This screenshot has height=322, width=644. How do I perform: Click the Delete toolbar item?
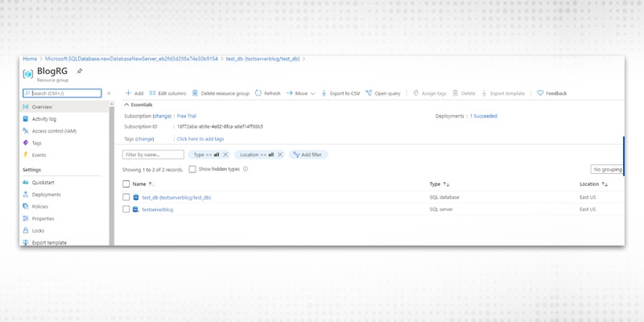tap(464, 93)
